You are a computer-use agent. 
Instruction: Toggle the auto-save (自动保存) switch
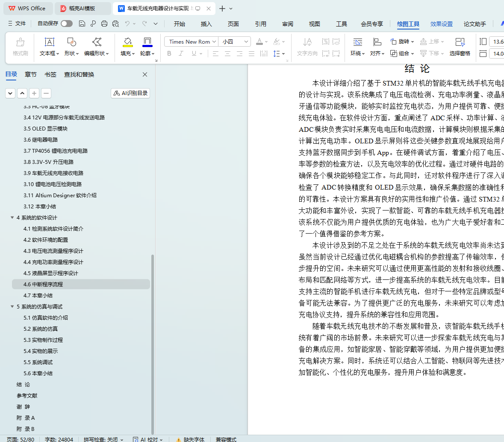(x=66, y=24)
